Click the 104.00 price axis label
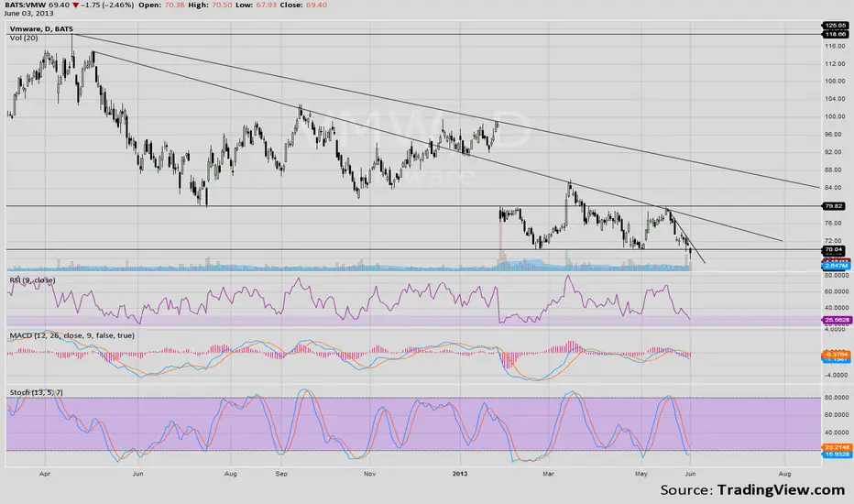854x504 pixels. 835,99
